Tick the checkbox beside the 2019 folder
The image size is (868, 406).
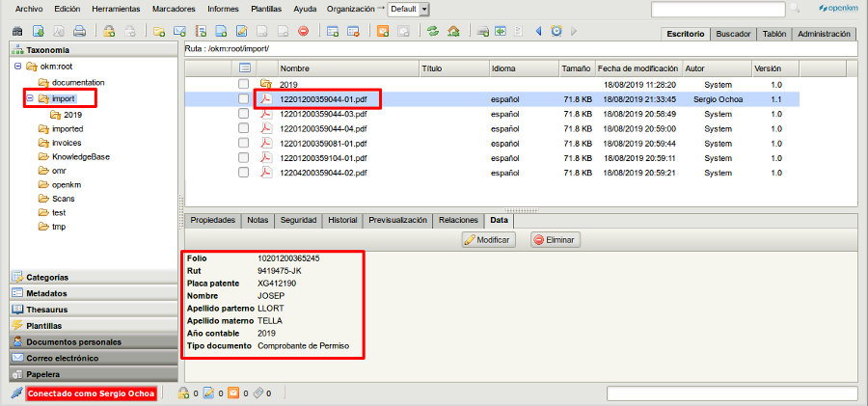pos(244,85)
